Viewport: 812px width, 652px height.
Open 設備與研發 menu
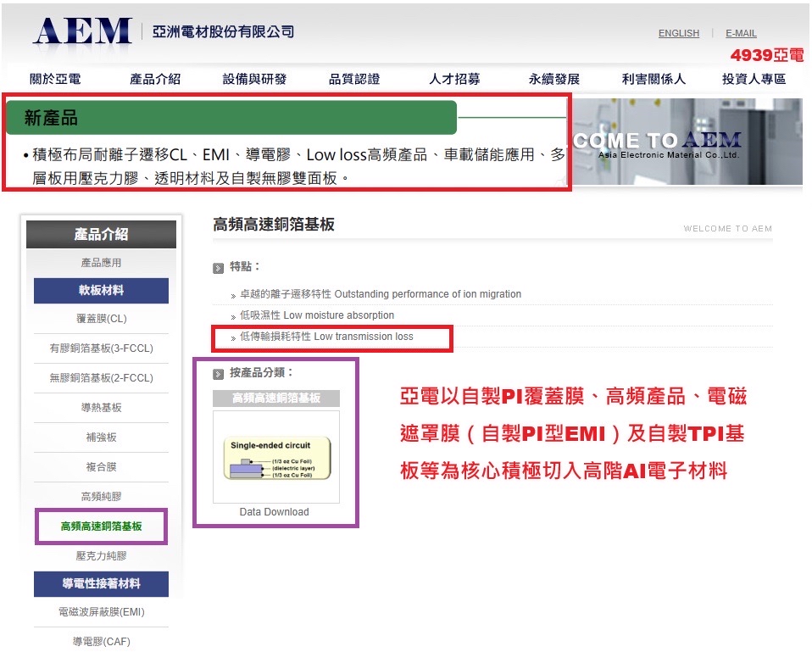pos(254,79)
